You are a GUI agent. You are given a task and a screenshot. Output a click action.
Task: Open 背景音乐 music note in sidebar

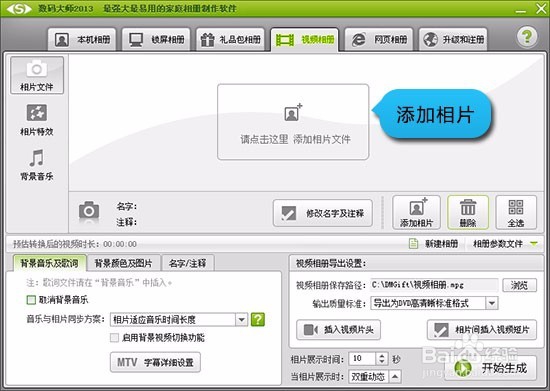click(x=37, y=164)
